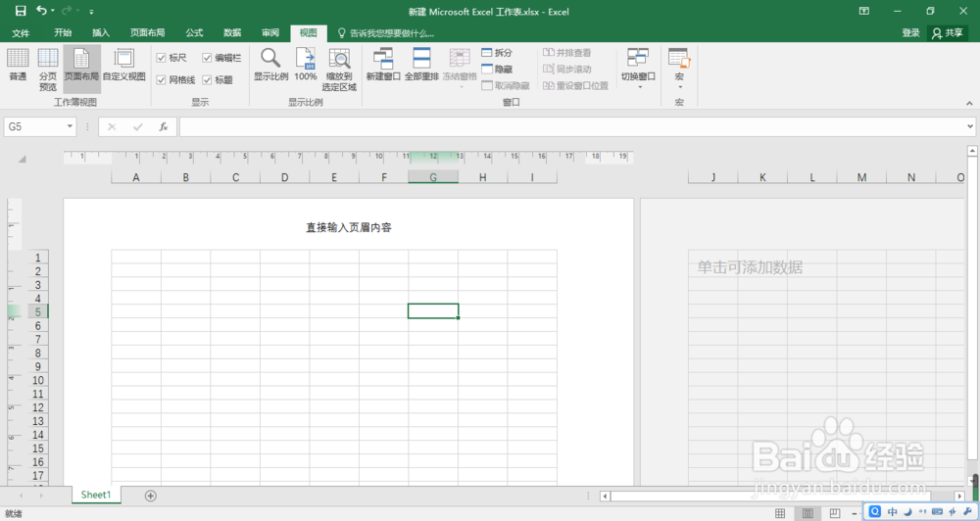Switch to Page Break view in status bar

[834, 513]
